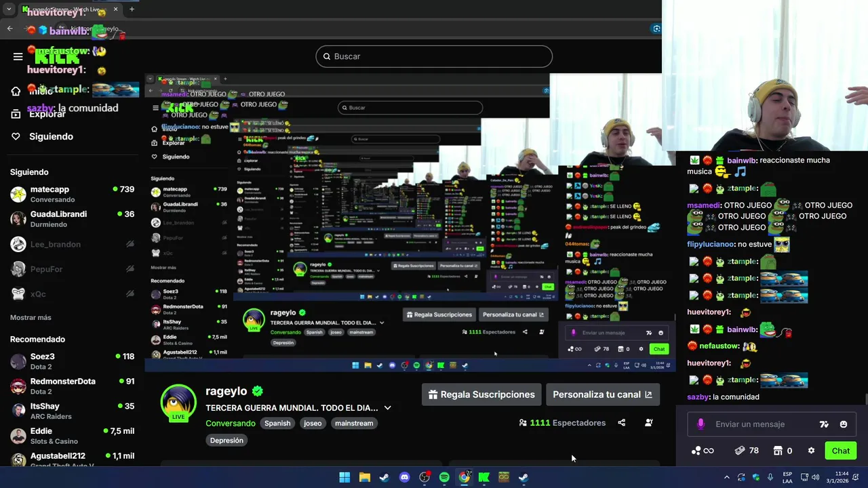The width and height of the screenshot is (868, 488).
Task: Select the Depresión tag
Action: [226, 441]
